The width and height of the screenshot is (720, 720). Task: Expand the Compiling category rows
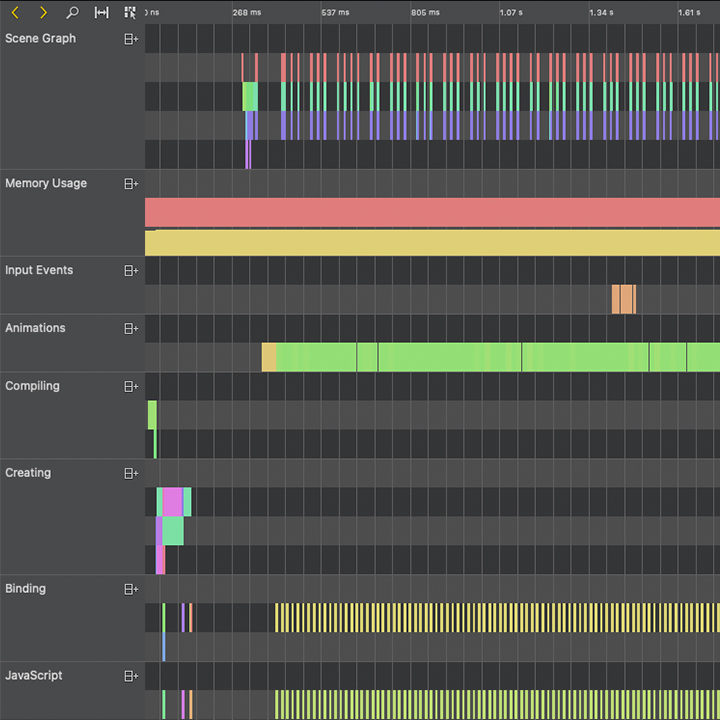coord(130,387)
